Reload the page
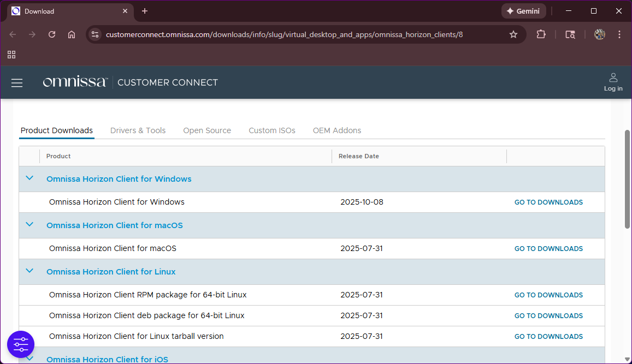 [x=52, y=34]
